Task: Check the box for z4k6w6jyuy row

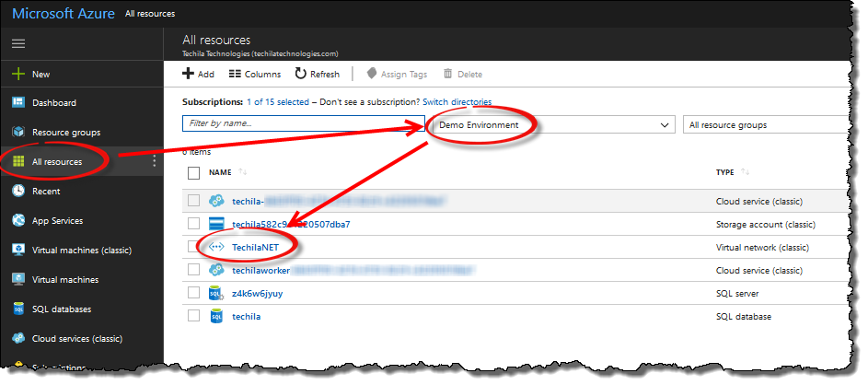Action: click(x=193, y=293)
